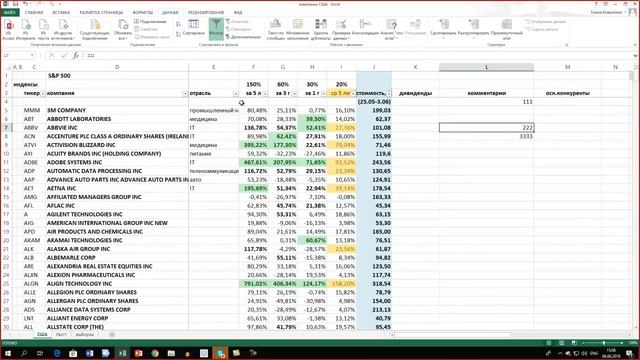640x360 pixels.
Task: Add a new sheet
Action: pos(111,335)
